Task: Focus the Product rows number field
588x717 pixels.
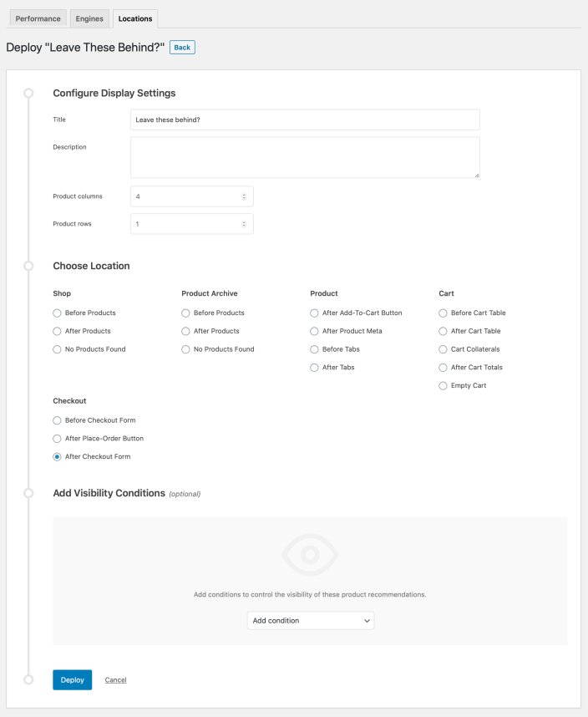Action: [x=192, y=224]
